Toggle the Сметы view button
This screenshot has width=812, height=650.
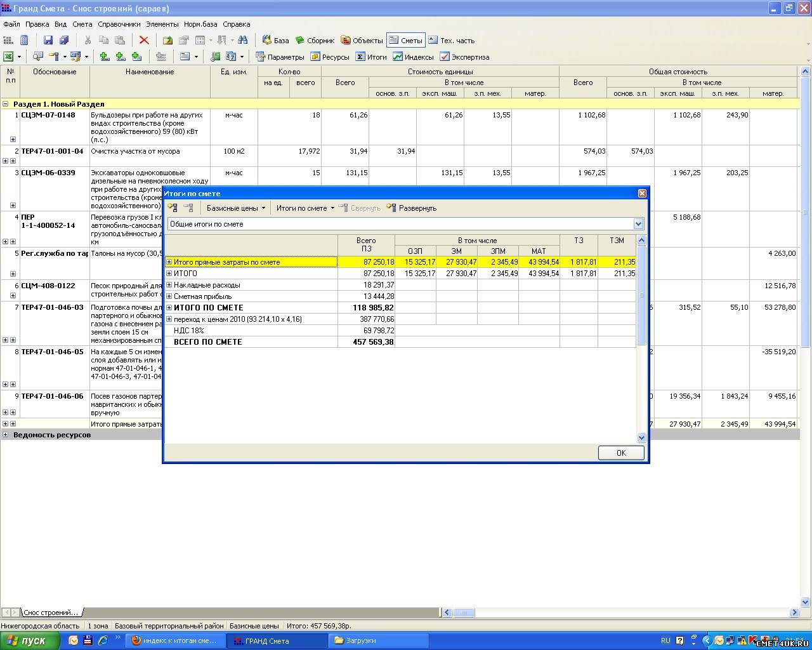click(x=405, y=40)
